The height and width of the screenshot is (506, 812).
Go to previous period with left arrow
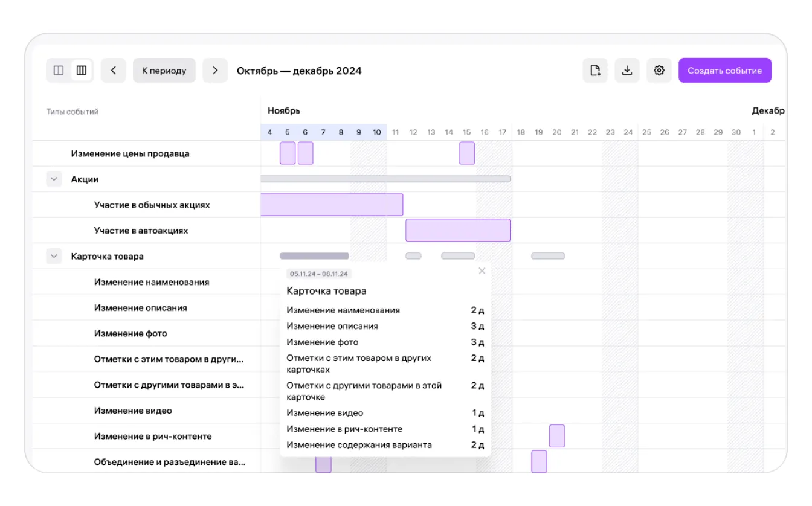(113, 71)
